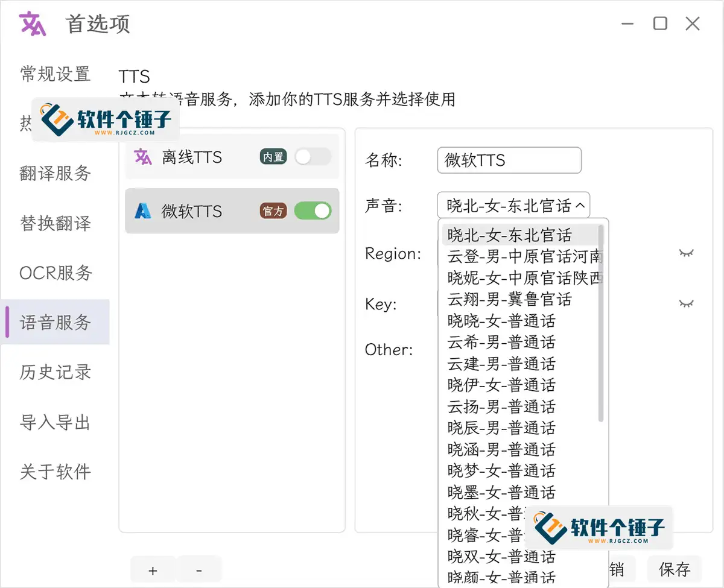
Task: Switch to the OCR服务 section
Action: tap(55, 273)
